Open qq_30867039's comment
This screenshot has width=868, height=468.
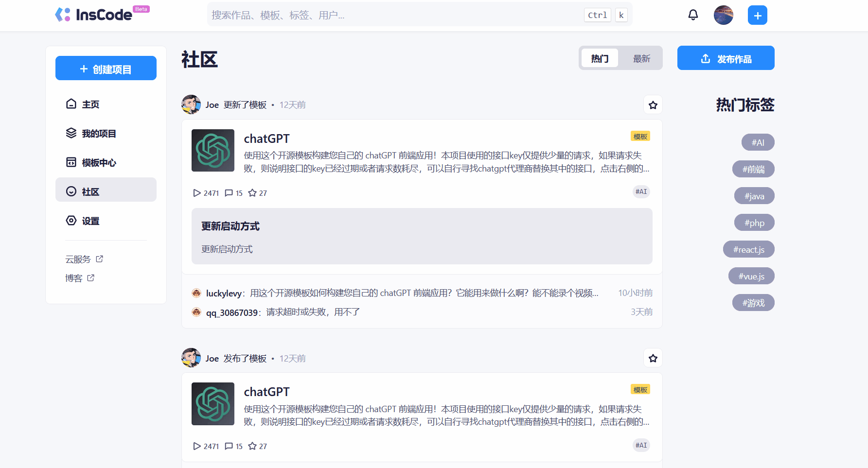pyautogui.click(x=422, y=312)
